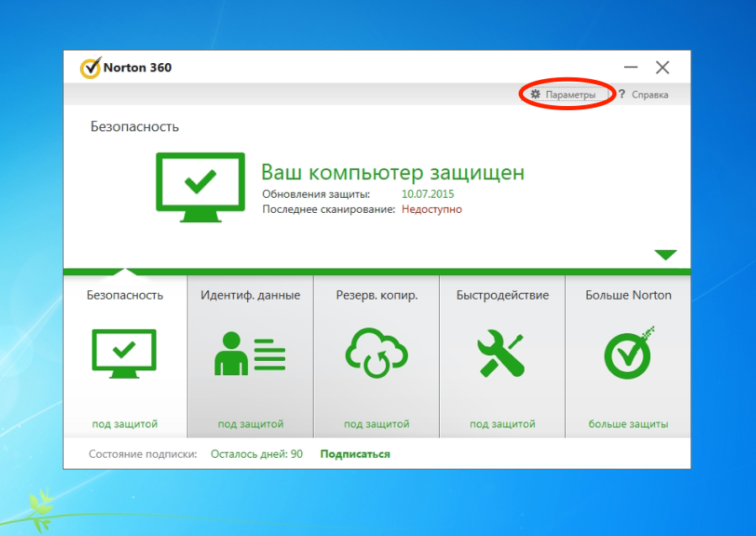Click the Norton 360 logo icon
The height and width of the screenshot is (536, 756).
coord(90,67)
